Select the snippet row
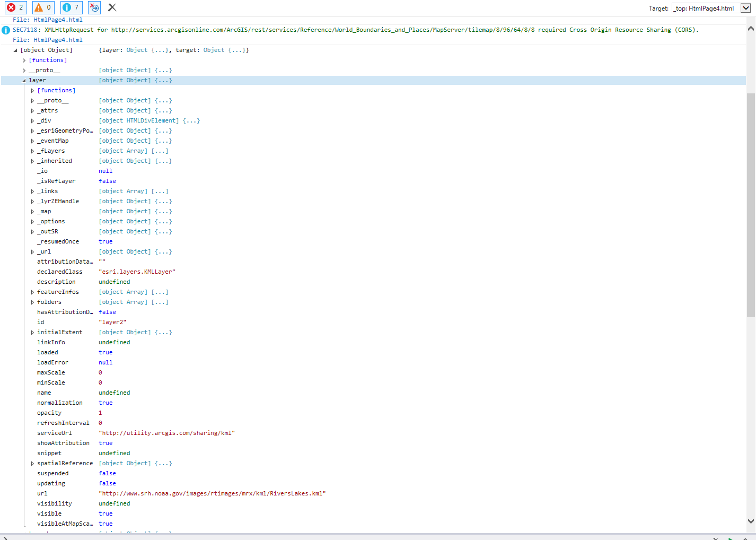The height and width of the screenshot is (540, 756). pos(373,453)
